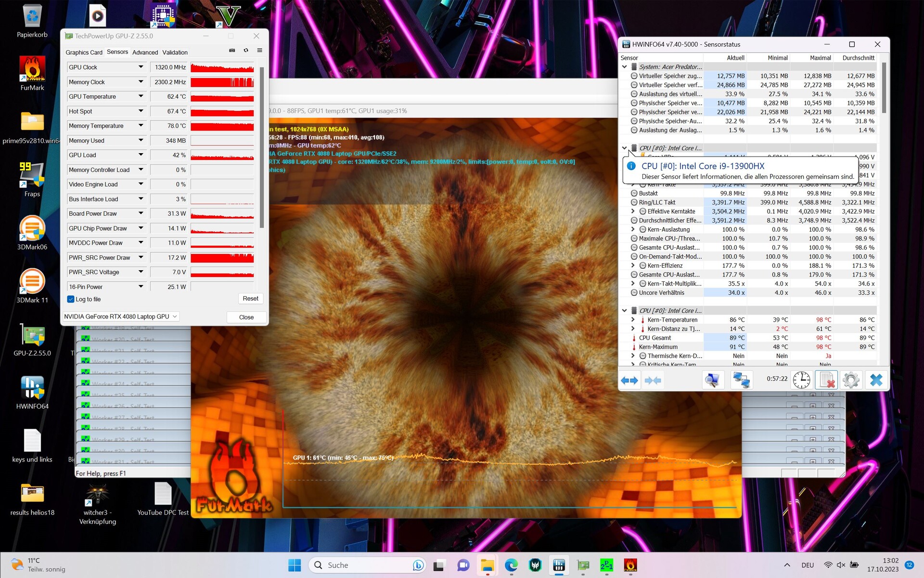Image resolution: width=924 pixels, height=578 pixels.
Task: Open the weather widget showing 11°C
Action: coord(38,565)
